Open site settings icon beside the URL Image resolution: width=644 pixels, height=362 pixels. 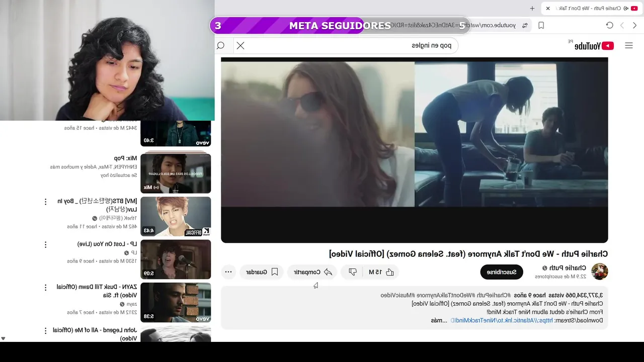[525, 25]
